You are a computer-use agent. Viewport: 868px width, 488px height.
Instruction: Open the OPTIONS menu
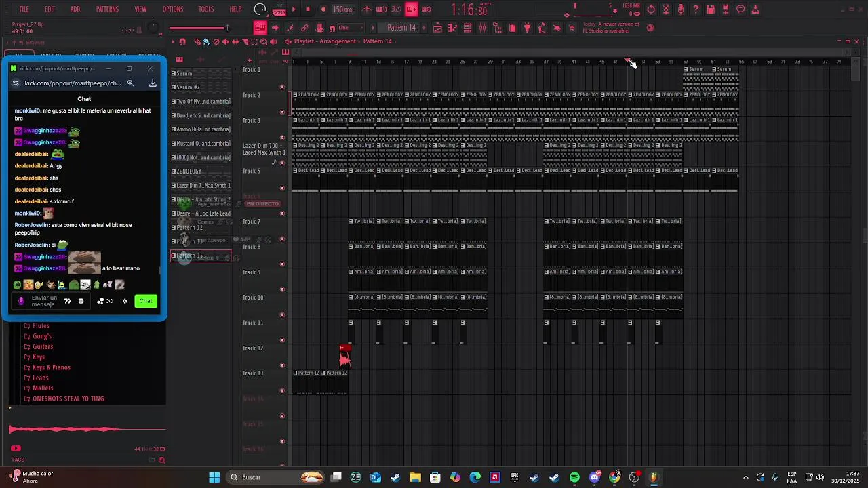tap(172, 9)
